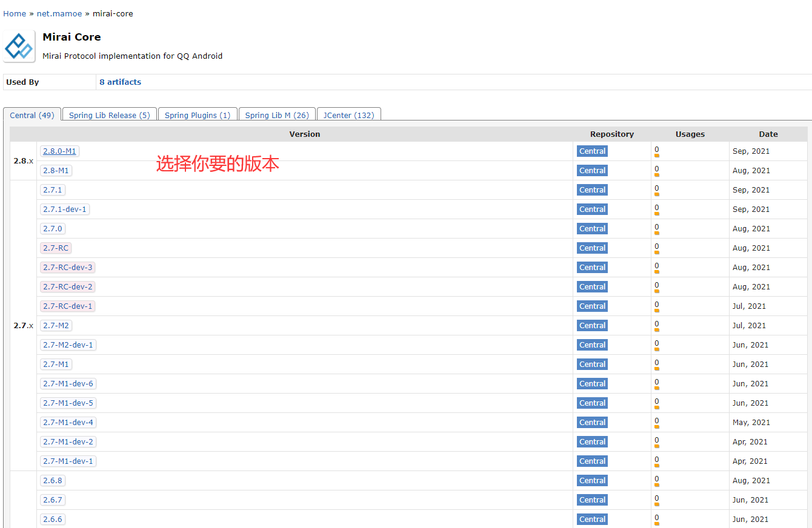Click the Central badge for version 2.7-M1-dev-1
The height and width of the screenshot is (528, 812).
(x=592, y=461)
